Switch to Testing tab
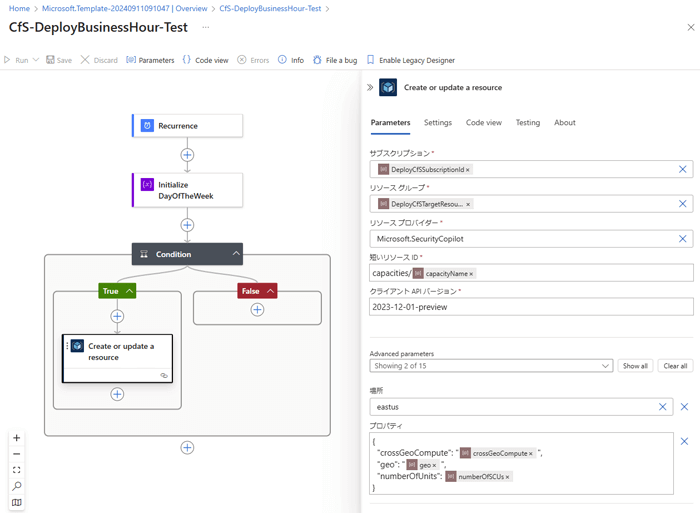This screenshot has height=513, width=700. (528, 123)
